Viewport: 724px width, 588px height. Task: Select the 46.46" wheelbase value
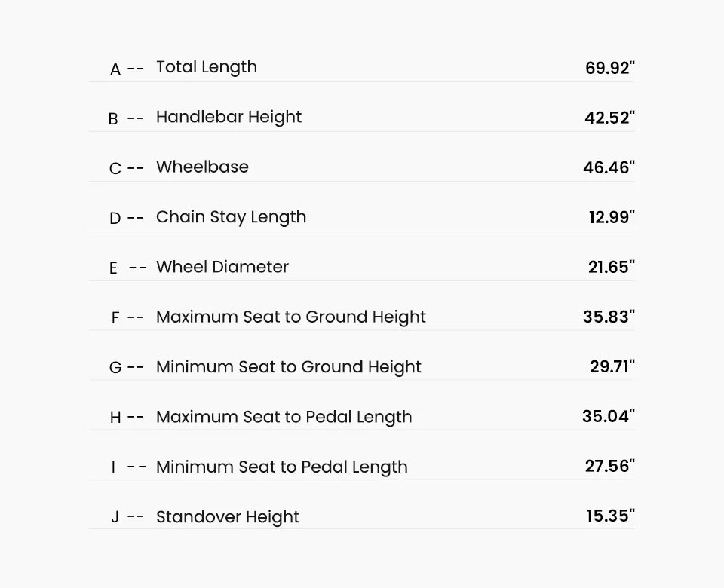609,167
